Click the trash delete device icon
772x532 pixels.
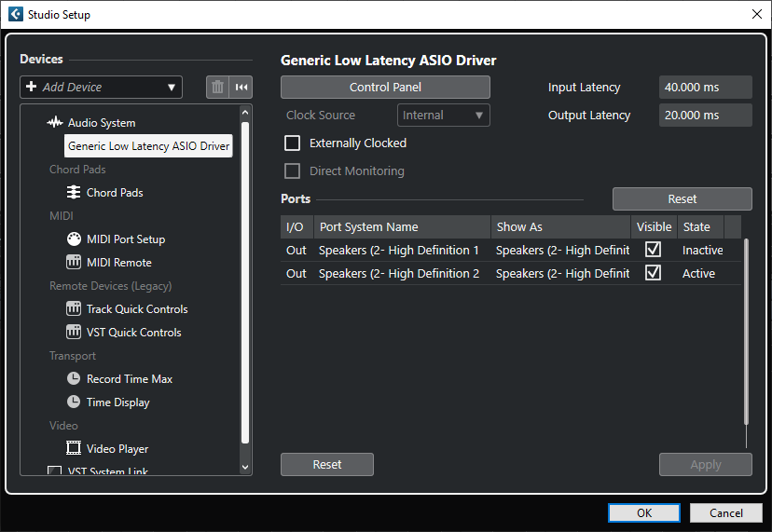pos(217,87)
